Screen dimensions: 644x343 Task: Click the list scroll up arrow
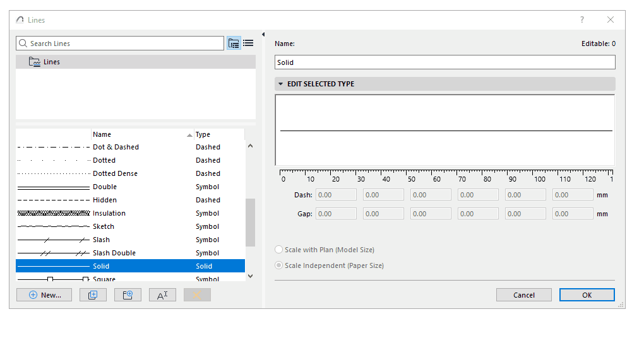click(250, 146)
